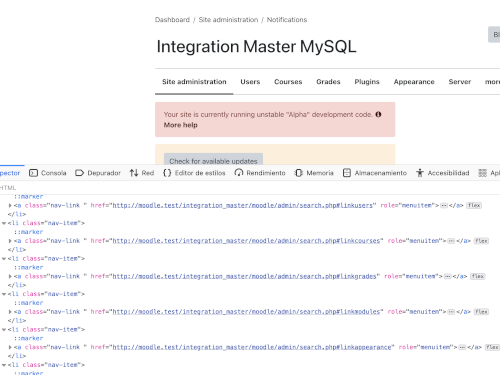
Task: Switch to the Rendimiento tab
Action: click(260, 173)
